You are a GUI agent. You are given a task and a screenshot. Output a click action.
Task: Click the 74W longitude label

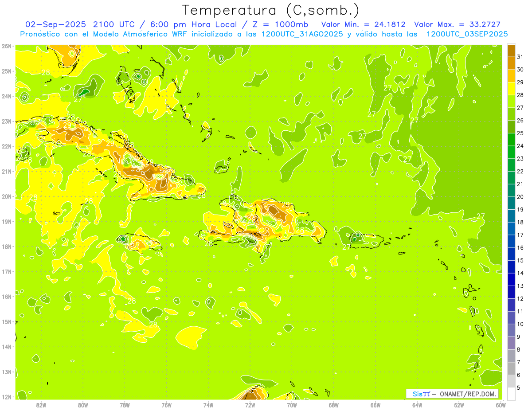[208, 405]
